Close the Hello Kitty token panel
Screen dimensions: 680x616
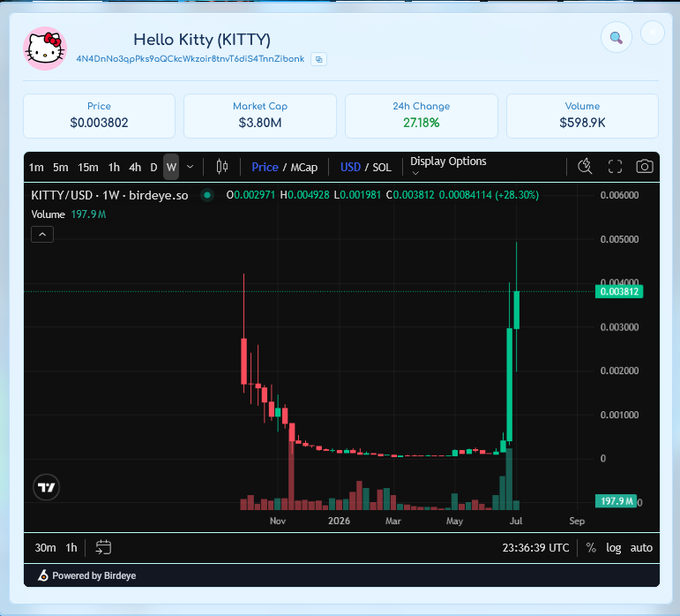pyautogui.click(x=652, y=33)
